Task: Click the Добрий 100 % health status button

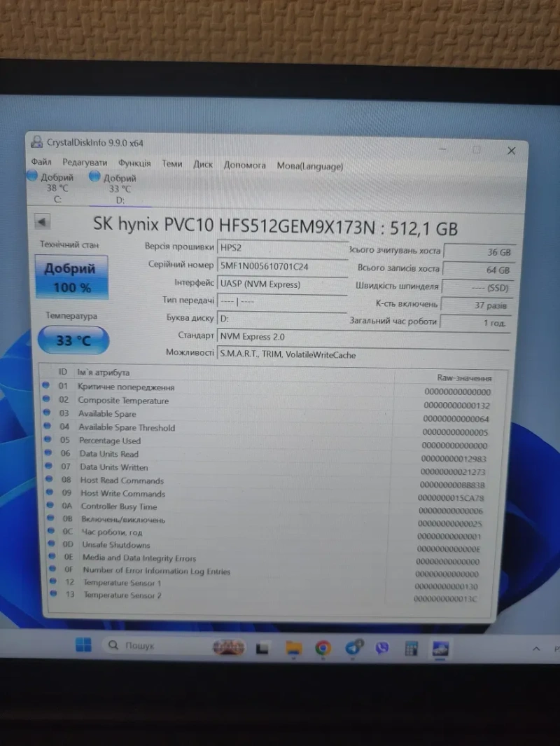Action: pyautogui.click(x=71, y=277)
